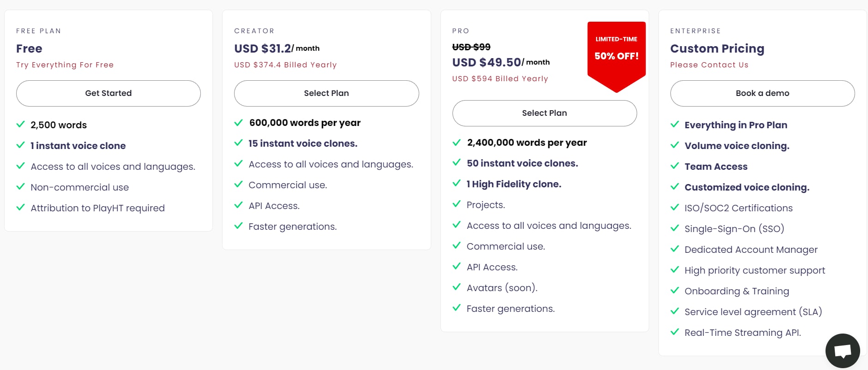
Task: Click checkmark next to 1 High Fidelity clone
Action: click(457, 184)
